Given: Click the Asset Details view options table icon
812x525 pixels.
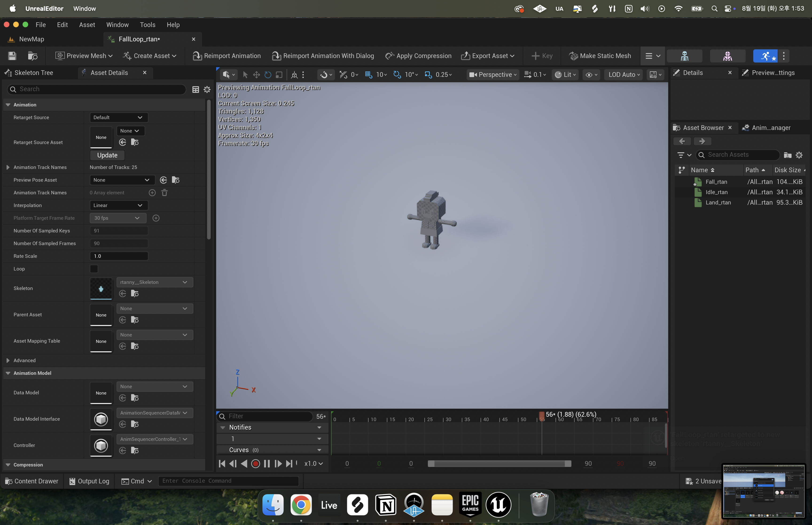Looking at the screenshot, I should tap(195, 89).
